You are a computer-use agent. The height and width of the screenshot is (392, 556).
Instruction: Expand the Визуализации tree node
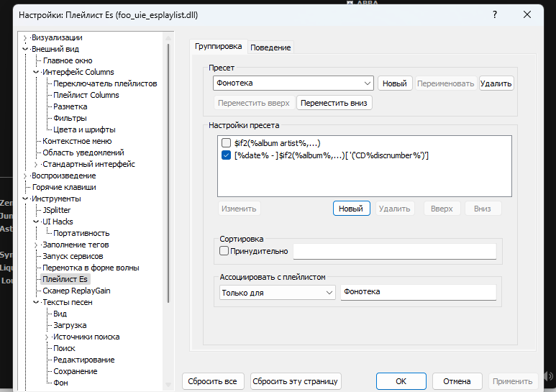pos(26,37)
